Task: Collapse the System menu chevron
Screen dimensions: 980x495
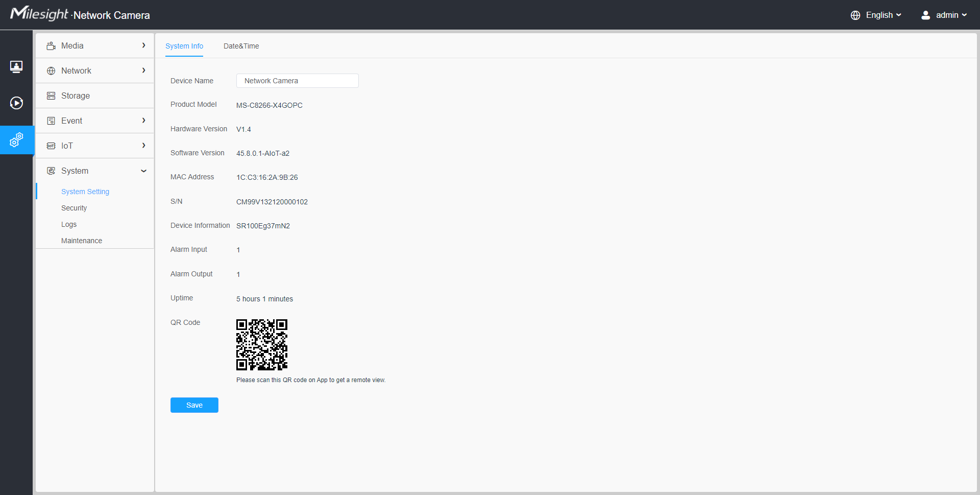Action: click(144, 171)
